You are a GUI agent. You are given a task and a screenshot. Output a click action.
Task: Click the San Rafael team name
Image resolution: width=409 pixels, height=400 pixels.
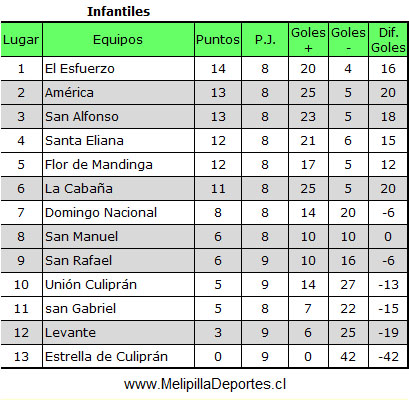(78, 261)
